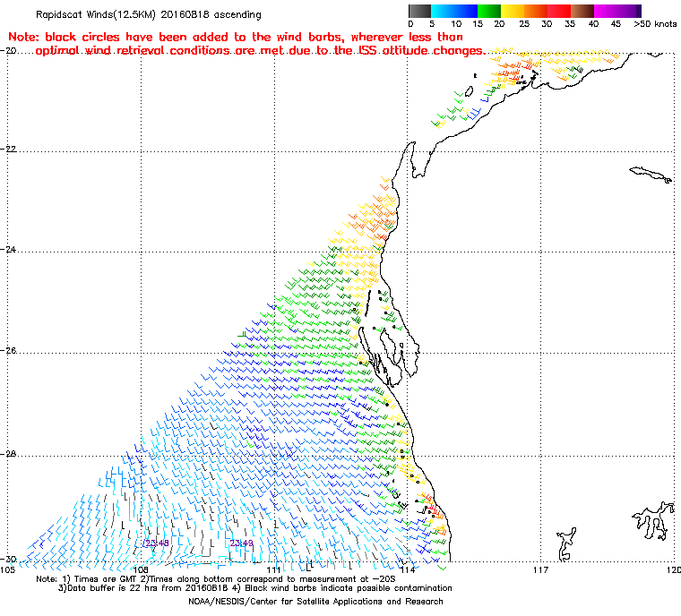Click the footer line 'Note: 1) Times are GMT'
The width and height of the screenshot is (681, 616).
click(215, 579)
